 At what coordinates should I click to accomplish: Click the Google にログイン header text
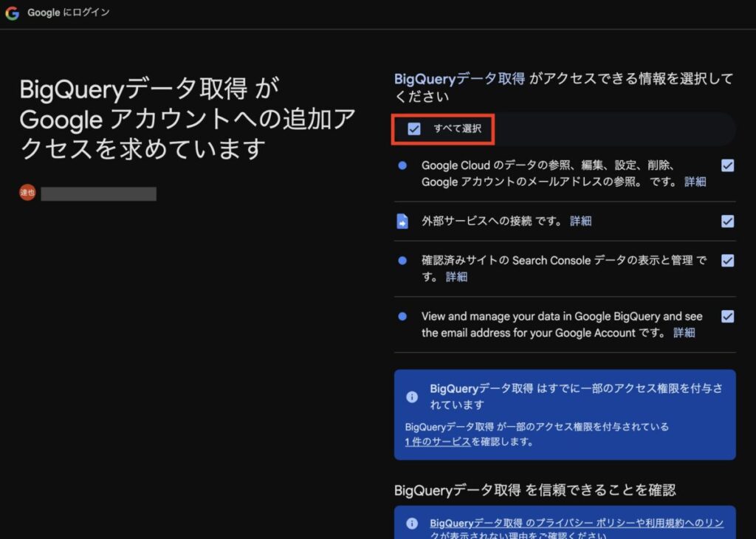pyautogui.click(x=69, y=13)
